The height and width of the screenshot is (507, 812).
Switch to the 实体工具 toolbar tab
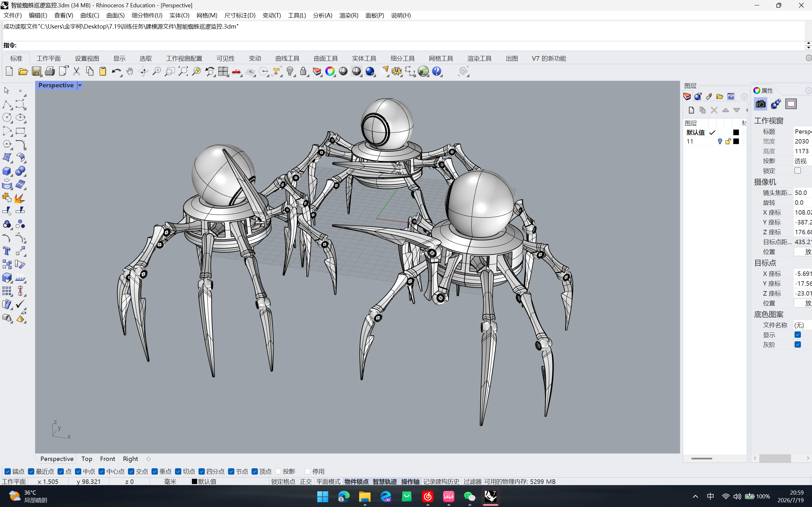pyautogui.click(x=364, y=58)
